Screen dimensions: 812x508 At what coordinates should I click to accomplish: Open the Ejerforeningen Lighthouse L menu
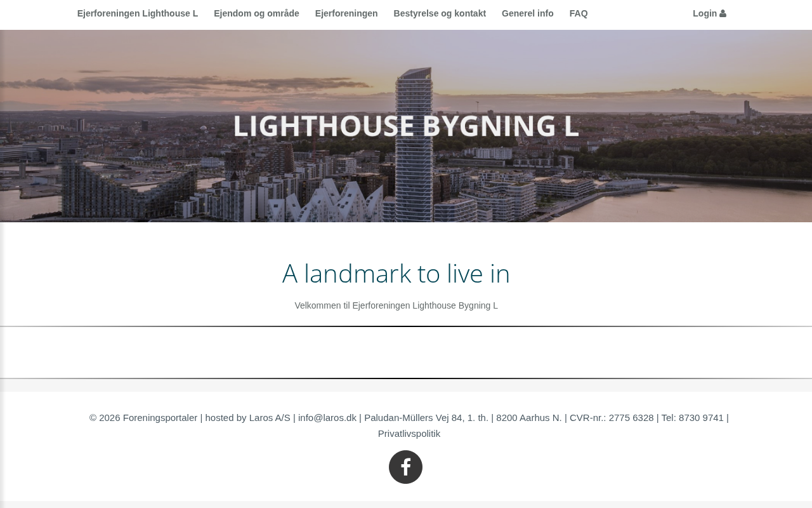click(138, 13)
